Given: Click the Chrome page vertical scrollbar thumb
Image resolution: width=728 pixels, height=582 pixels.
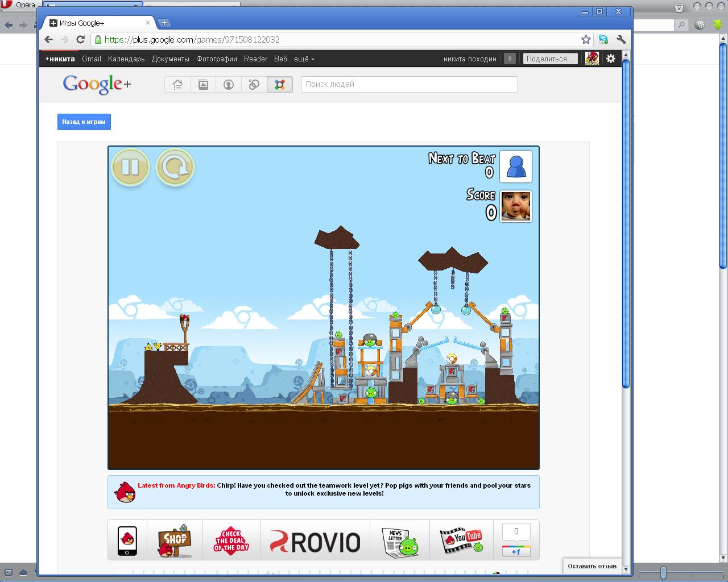Looking at the screenshot, I should point(626,224).
